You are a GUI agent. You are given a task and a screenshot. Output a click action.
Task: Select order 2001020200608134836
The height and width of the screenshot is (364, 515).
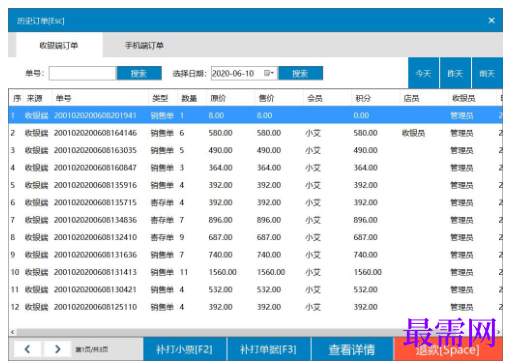pos(256,220)
